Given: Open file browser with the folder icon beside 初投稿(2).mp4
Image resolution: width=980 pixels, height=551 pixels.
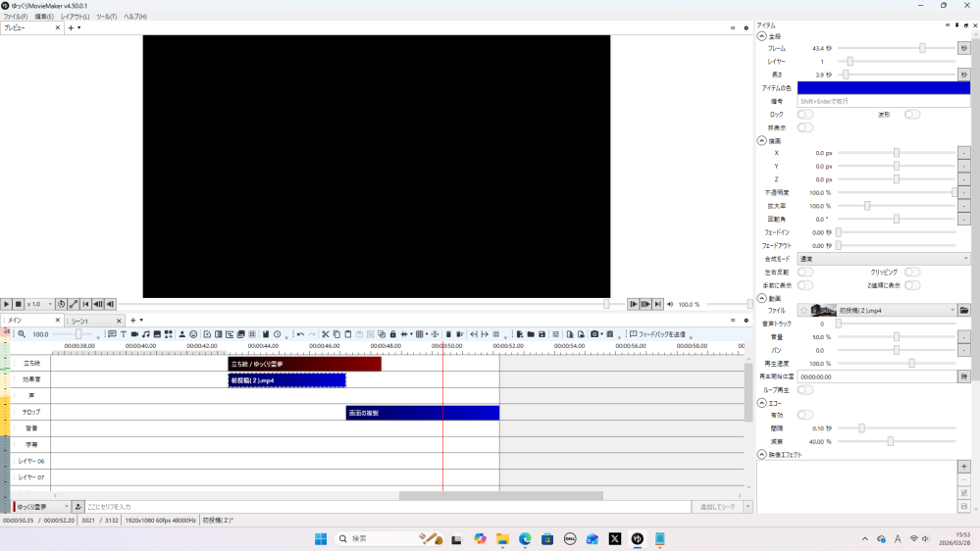Looking at the screenshot, I should pyautogui.click(x=964, y=310).
